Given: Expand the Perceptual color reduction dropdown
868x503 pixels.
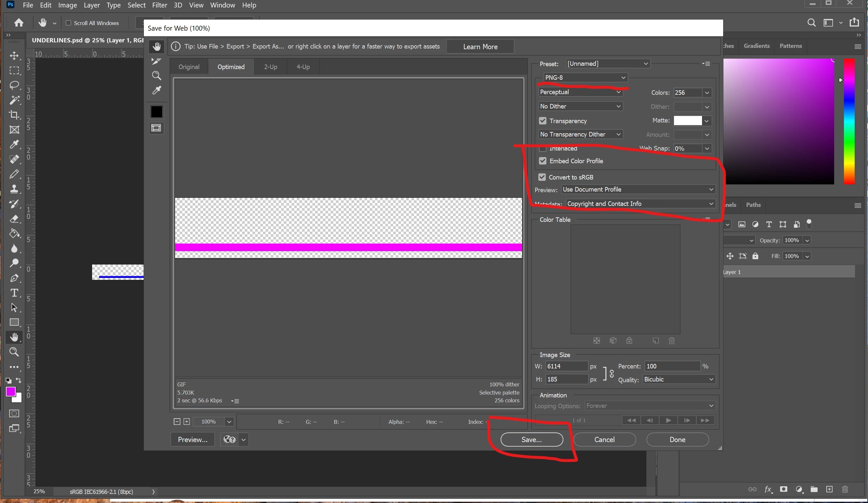Looking at the screenshot, I should (x=580, y=92).
